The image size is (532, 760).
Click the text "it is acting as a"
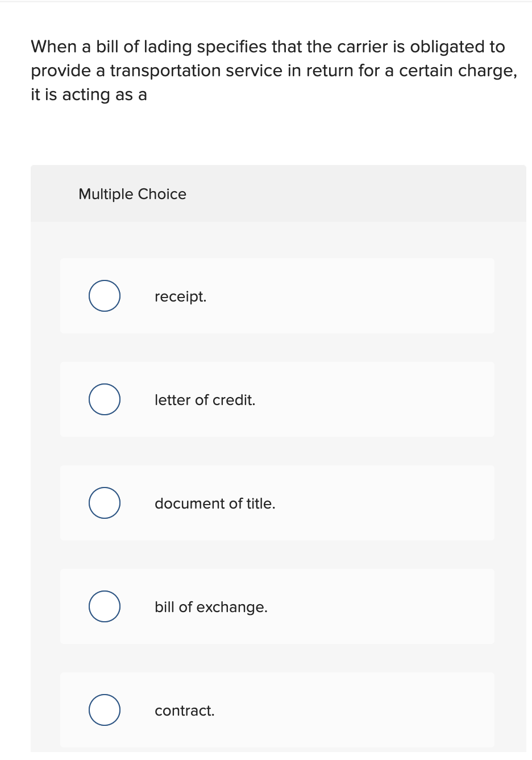89,94
